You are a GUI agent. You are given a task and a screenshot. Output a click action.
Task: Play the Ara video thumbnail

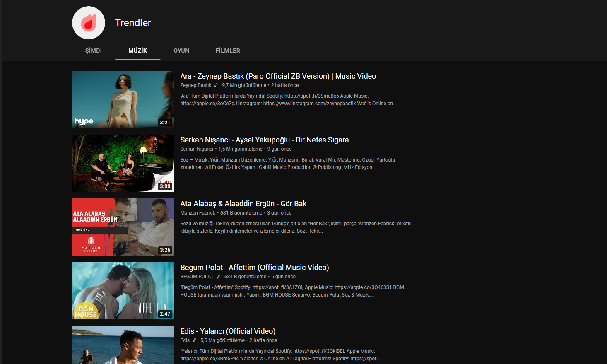pyautogui.click(x=123, y=99)
